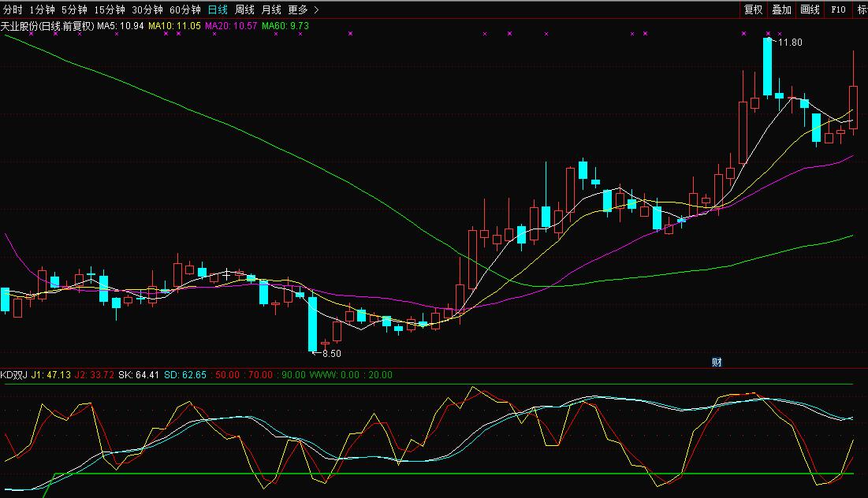868x498 pixels.
Task: Select the 30分钟 period tab
Action: (147, 9)
